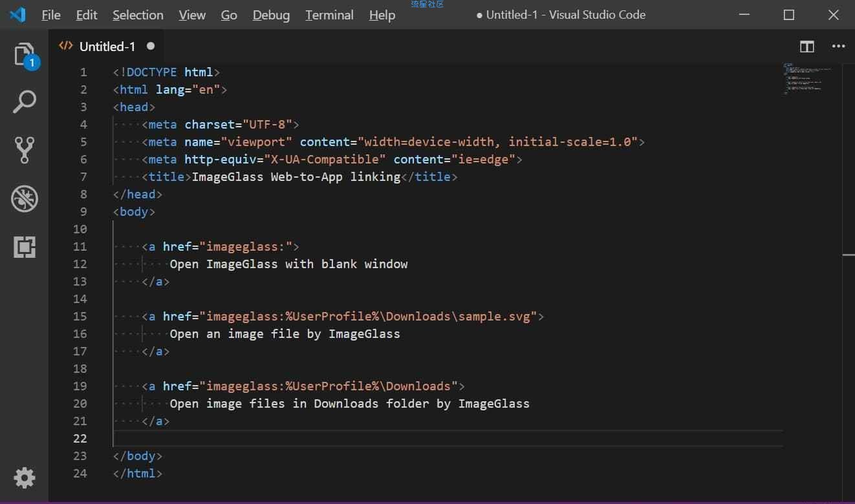Select the Untitled-1 editor tab
855x504 pixels.
click(x=107, y=46)
